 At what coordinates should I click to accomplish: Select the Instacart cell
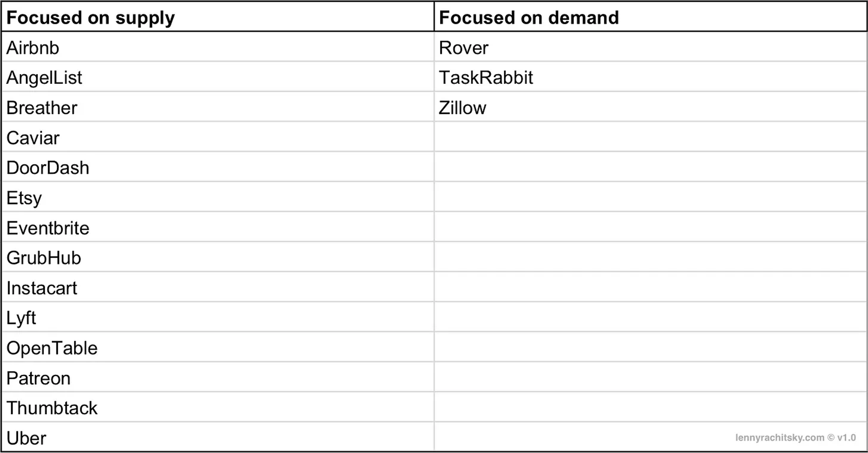coord(218,287)
